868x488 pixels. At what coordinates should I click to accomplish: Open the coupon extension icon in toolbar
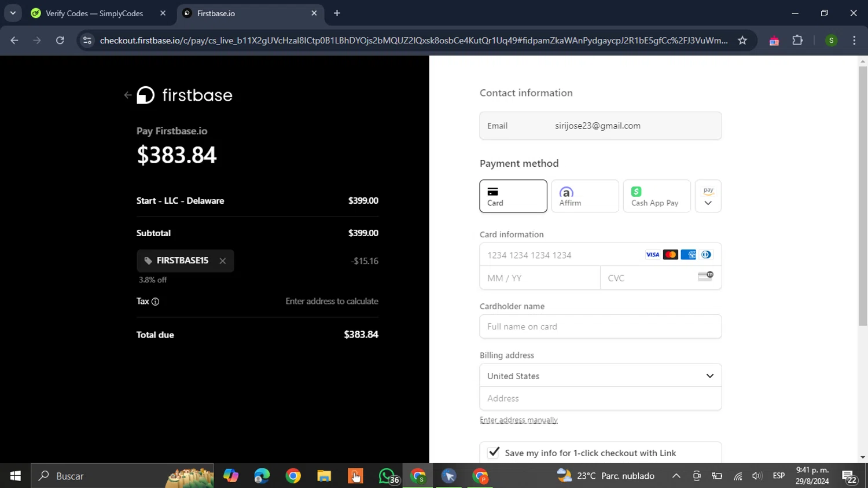[774, 41]
